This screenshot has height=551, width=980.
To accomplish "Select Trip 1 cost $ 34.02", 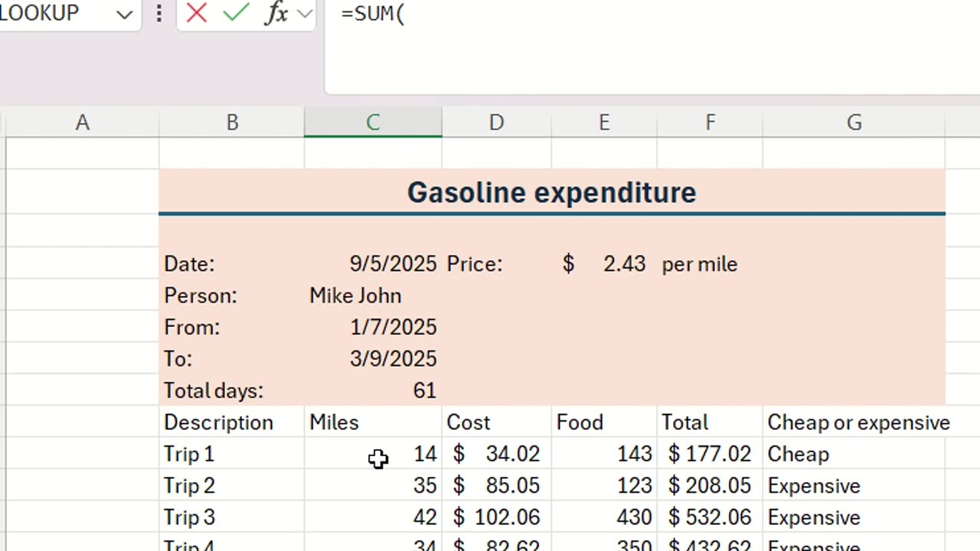I will [496, 455].
